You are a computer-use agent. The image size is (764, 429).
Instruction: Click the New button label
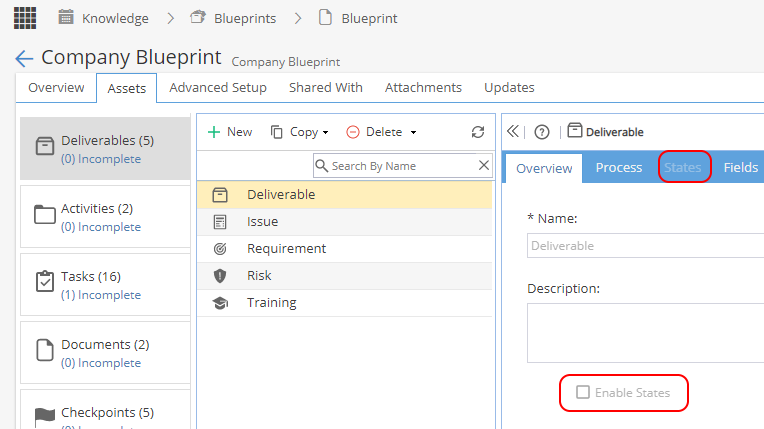(x=239, y=132)
